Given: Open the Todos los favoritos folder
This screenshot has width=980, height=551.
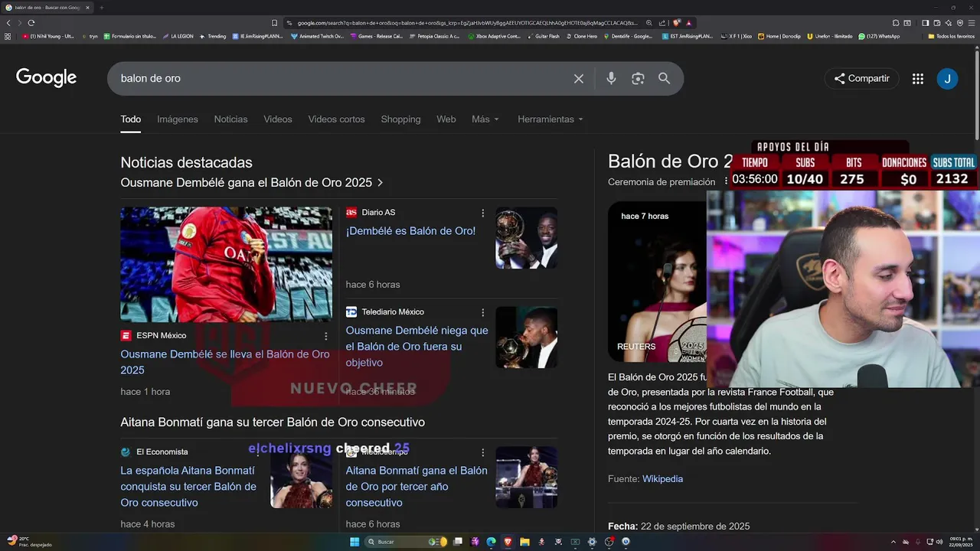Looking at the screenshot, I should (x=952, y=36).
